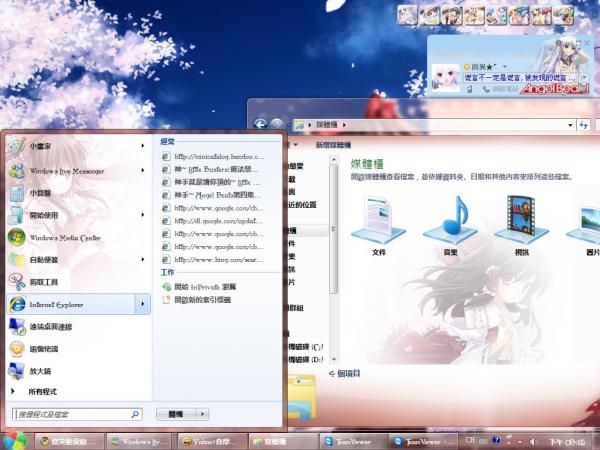Image resolution: width=600 pixels, height=450 pixels.
Task: Click messenger widget mobile device icon
Action: [470, 90]
